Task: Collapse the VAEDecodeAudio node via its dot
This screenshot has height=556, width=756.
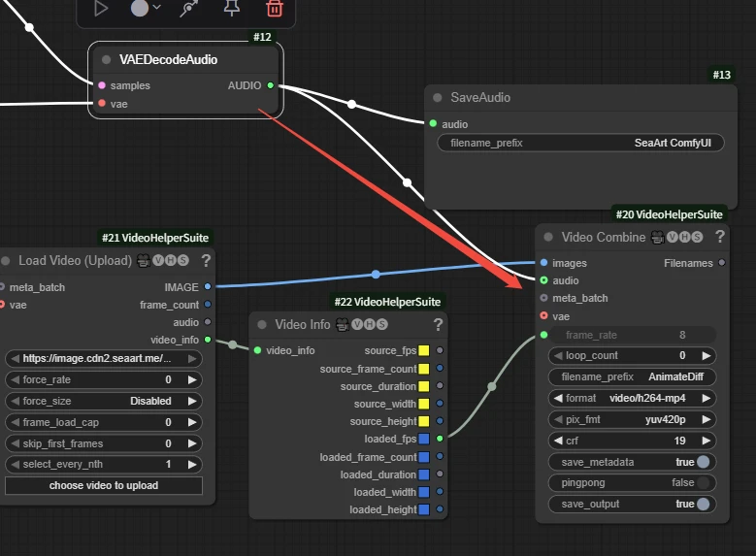Action: pos(106,60)
